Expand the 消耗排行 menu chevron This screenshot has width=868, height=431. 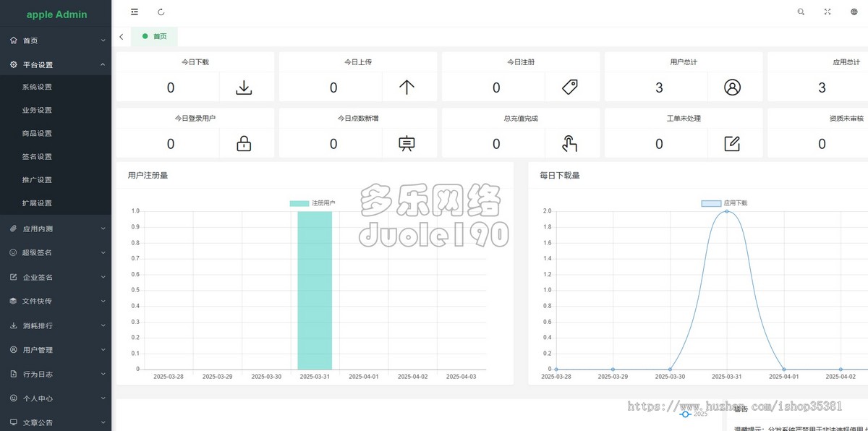coord(103,325)
